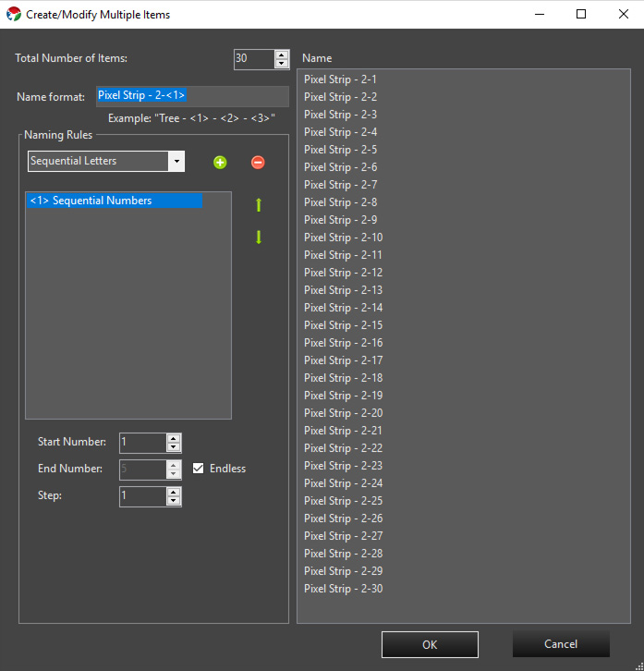Viewport: 644px width, 671px height.
Task: Decrease Total Number of Items spinner
Action: point(282,64)
